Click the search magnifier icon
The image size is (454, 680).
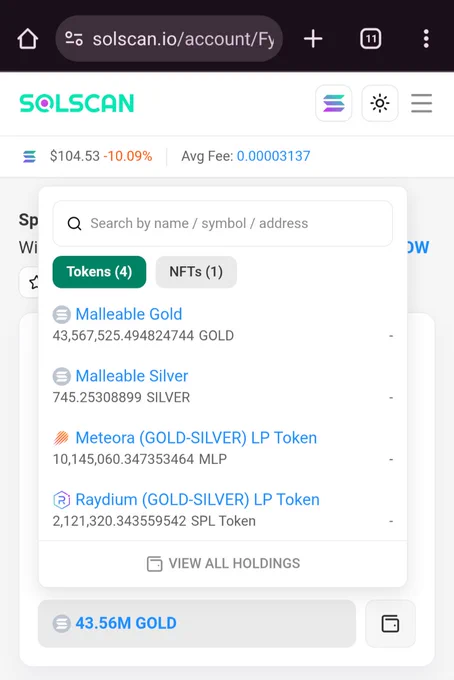pyautogui.click(x=75, y=223)
